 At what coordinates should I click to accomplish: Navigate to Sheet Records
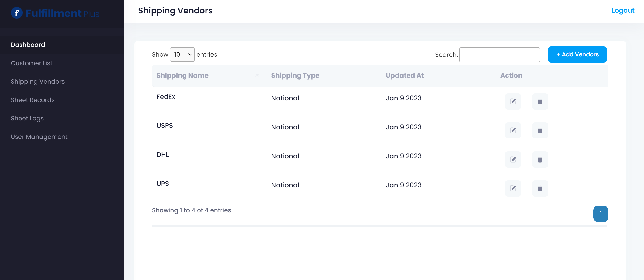(x=33, y=100)
